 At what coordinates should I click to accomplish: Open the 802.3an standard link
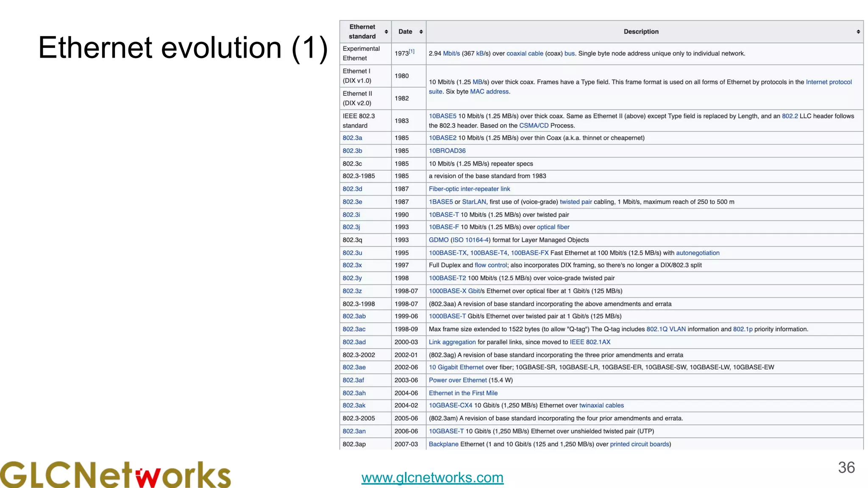354,431
